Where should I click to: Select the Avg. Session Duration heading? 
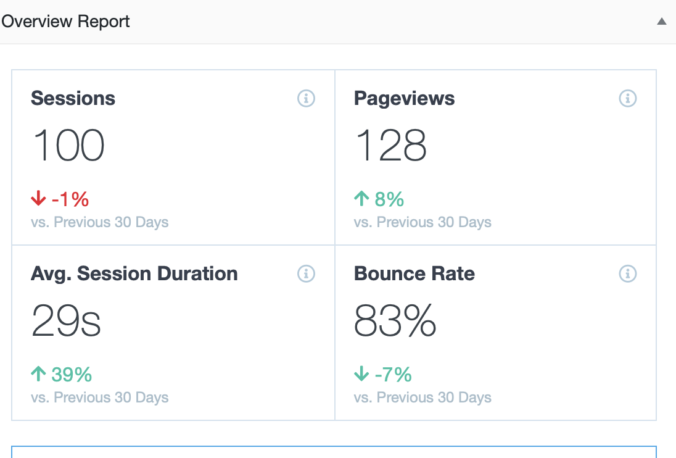[134, 274]
